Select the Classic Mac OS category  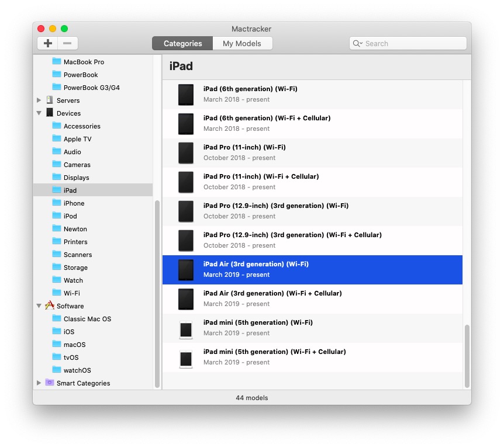92,318
